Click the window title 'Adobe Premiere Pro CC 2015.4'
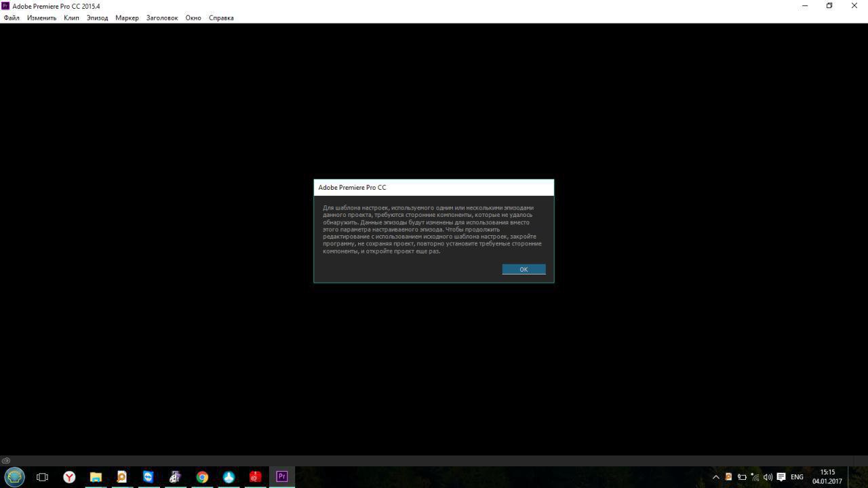This screenshot has height=488, width=868. (56, 6)
